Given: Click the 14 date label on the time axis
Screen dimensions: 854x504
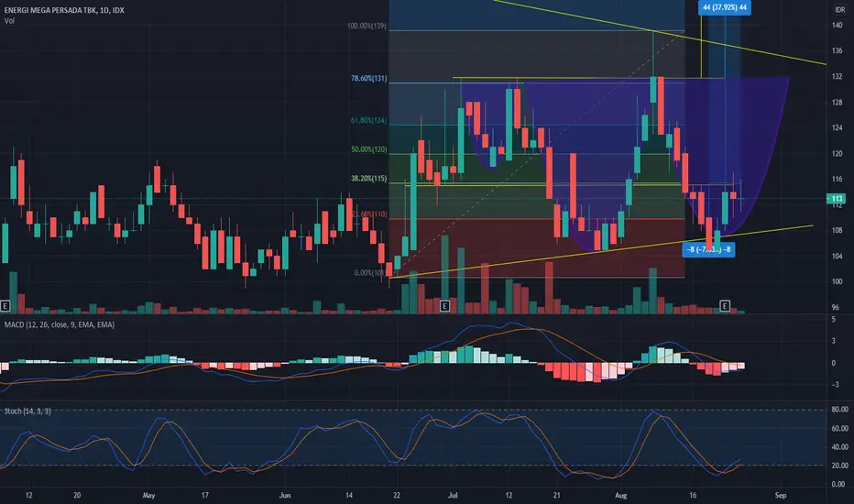Looking at the screenshot, I should (348, 496).
